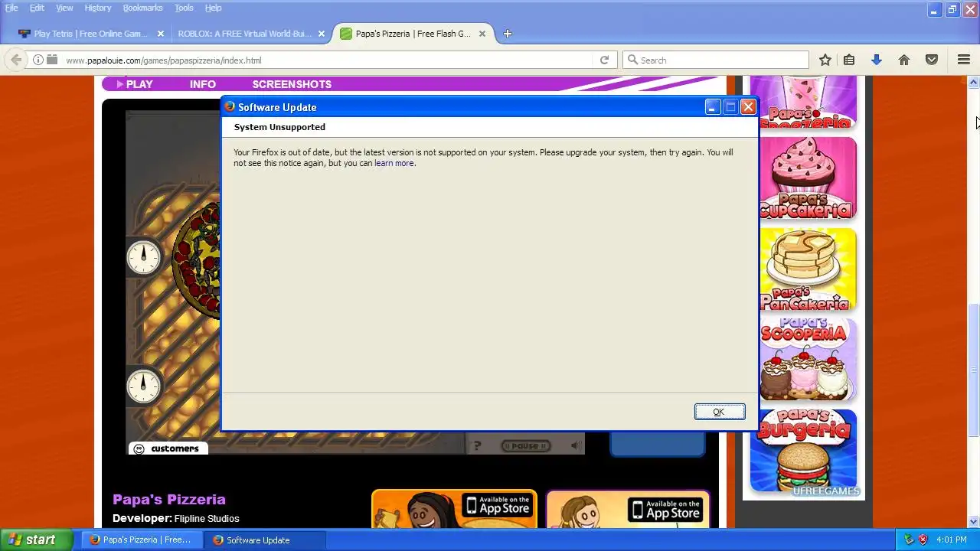980x551 pixels.
Task: Open Papa's Pancakeria game thumbnail
Action: click(x=808, y=269)
